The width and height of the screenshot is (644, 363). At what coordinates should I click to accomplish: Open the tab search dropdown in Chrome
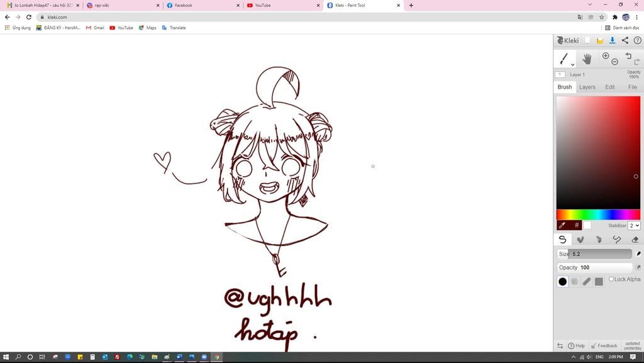point(590,5)
